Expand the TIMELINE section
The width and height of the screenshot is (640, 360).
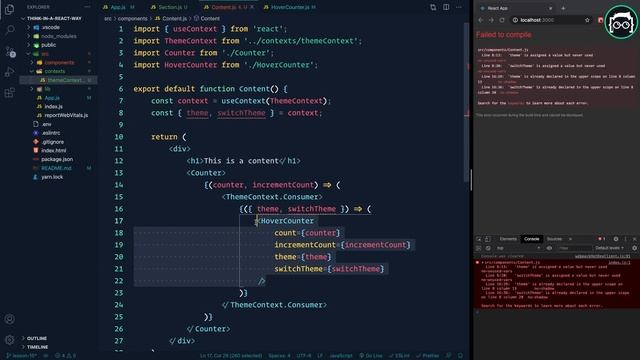click(x=37, y=347)
